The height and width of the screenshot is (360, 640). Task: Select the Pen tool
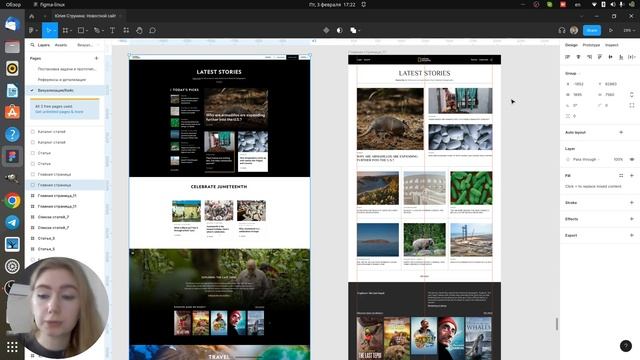[x=96, y=30]
